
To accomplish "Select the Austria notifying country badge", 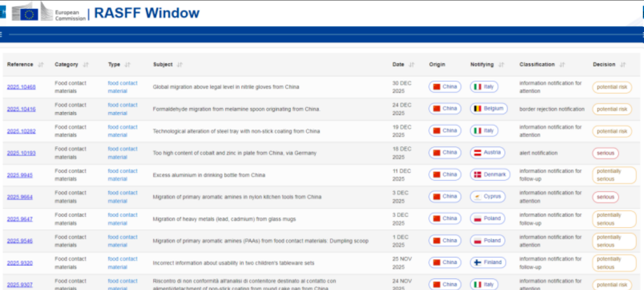I will (487, 153).
